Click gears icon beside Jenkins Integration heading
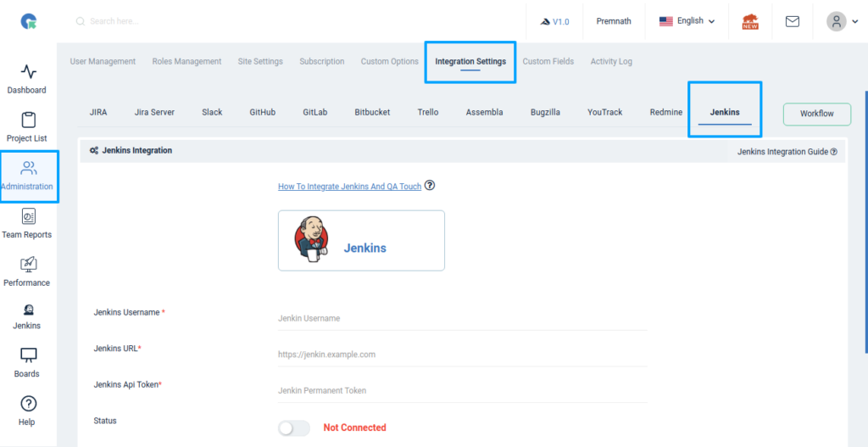The image size is (868, 447). pyautogui.click(x=94, y=151)
